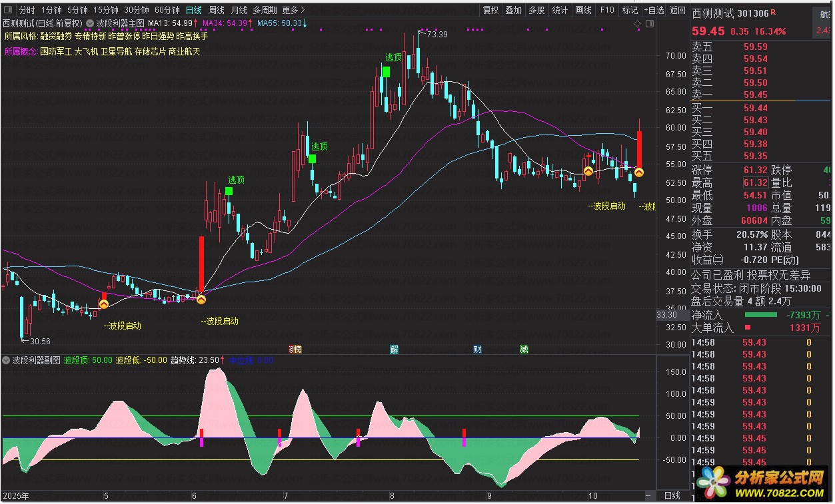Click the window layout icon before 分时
835x504 pixels.
pos(8,10)
